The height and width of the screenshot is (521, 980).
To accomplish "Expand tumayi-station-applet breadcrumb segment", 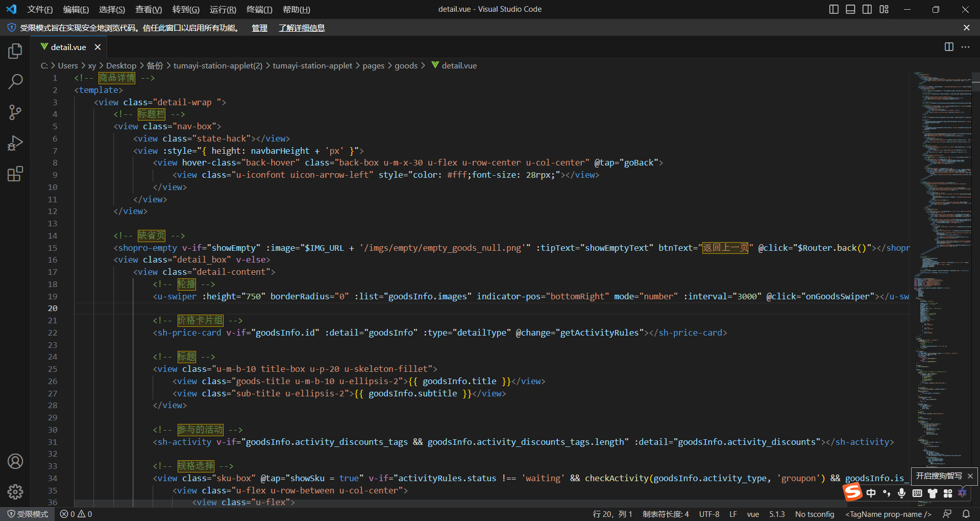I will [312, 65].
